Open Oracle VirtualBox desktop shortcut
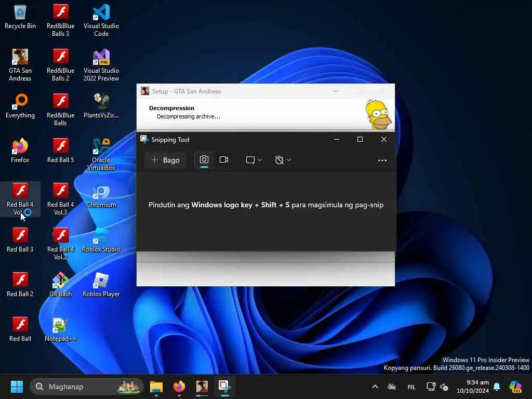Screen dimensions: 532x399 pos(101,154)
